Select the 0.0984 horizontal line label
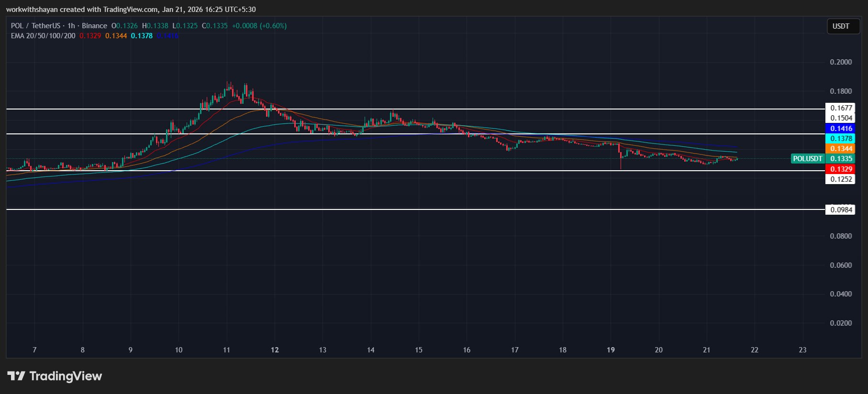The image size is (868, 394). pos(841,210)
